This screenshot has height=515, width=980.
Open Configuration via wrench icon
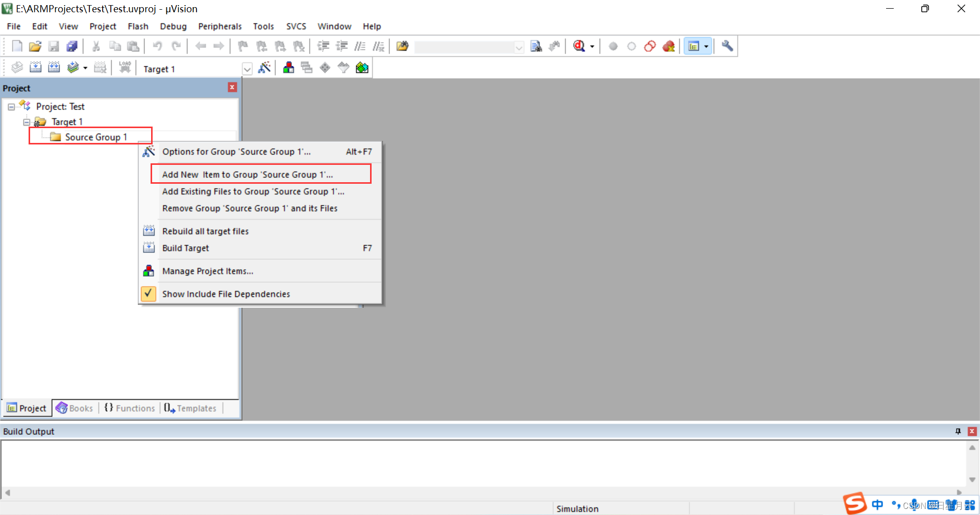click(x=727, y=46)
